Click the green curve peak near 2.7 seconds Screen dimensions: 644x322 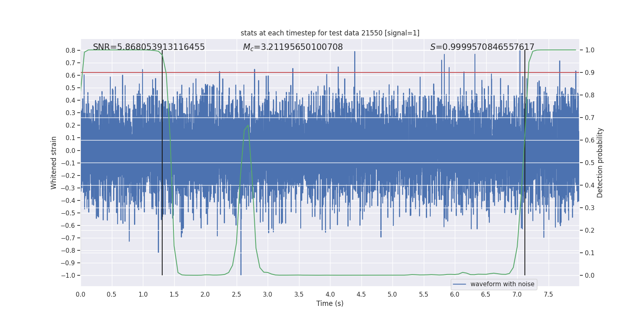pyautogui.click(x=248, y=126)
